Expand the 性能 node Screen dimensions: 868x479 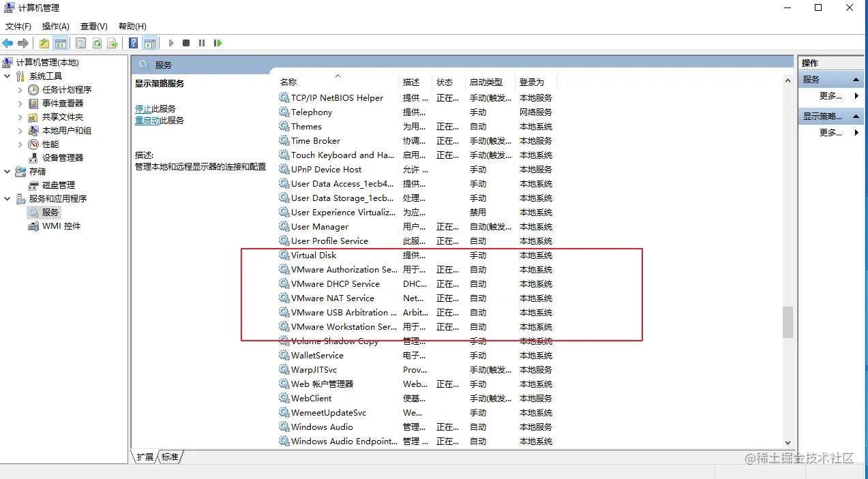[x=20, y=144]
